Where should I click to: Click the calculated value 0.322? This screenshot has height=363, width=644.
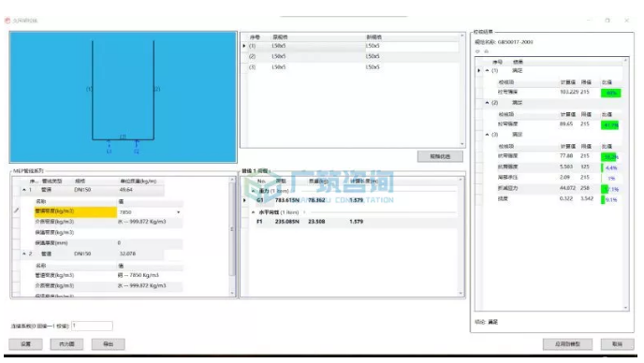566,198
